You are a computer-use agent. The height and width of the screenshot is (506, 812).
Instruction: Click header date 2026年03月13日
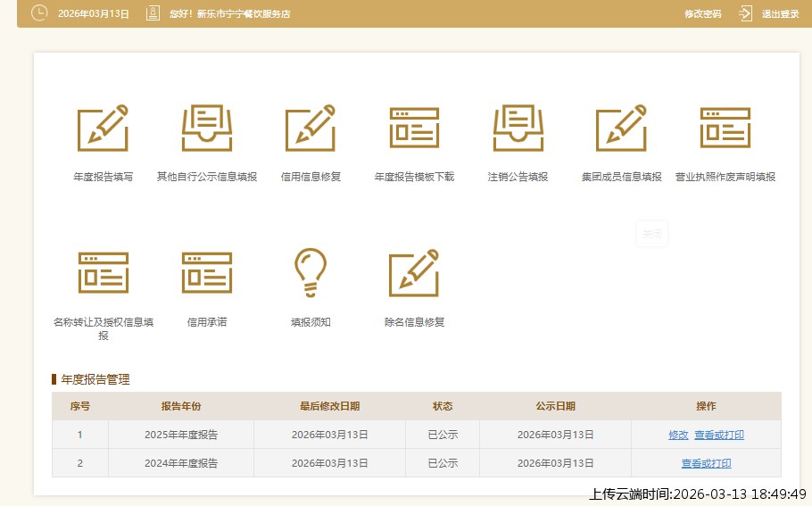[x=93, y=14]
